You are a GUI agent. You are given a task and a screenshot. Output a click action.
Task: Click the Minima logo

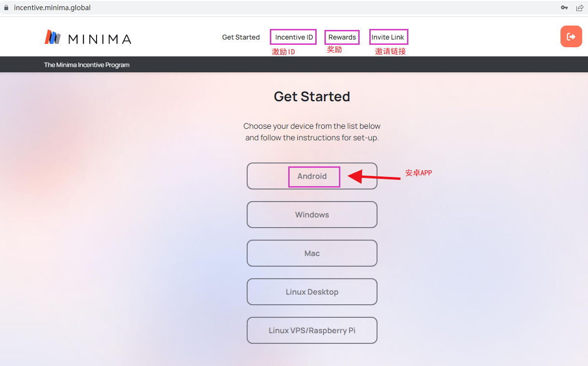[88, 37]
